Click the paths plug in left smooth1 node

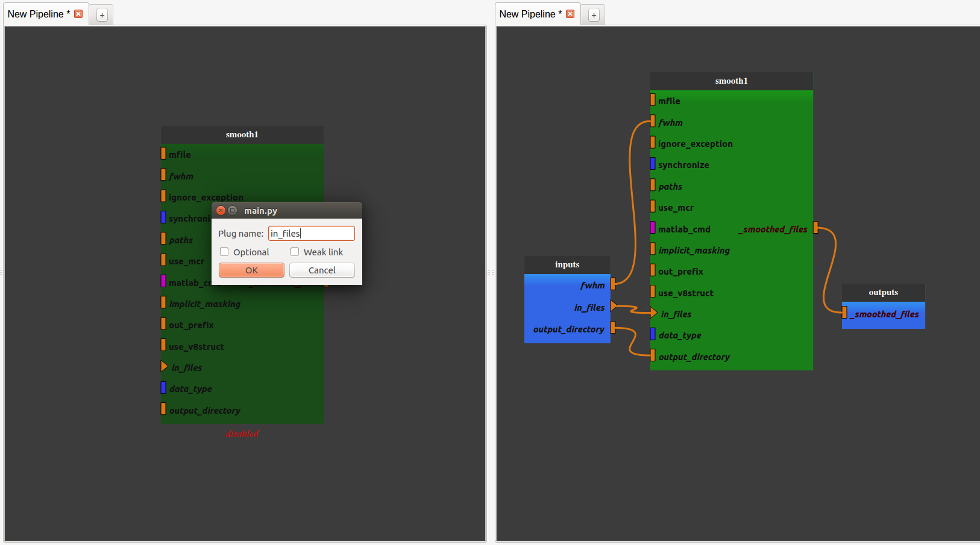pos(163,238)
